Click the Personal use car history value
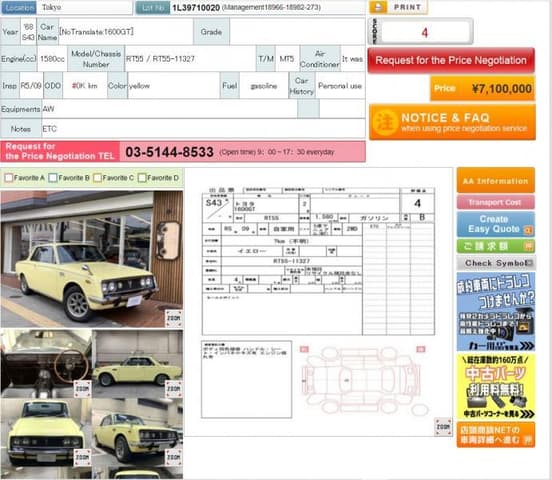552x480 pixels. coord(340,86)
